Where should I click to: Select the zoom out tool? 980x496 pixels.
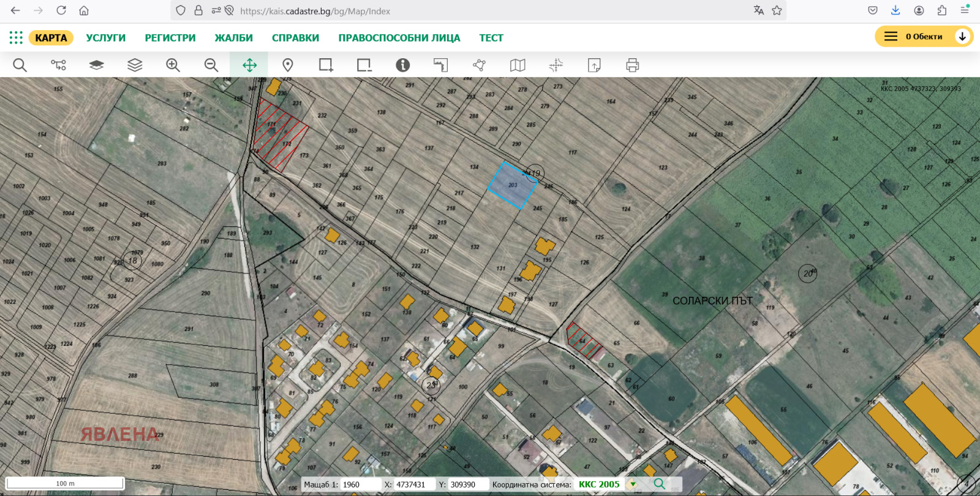211,65
